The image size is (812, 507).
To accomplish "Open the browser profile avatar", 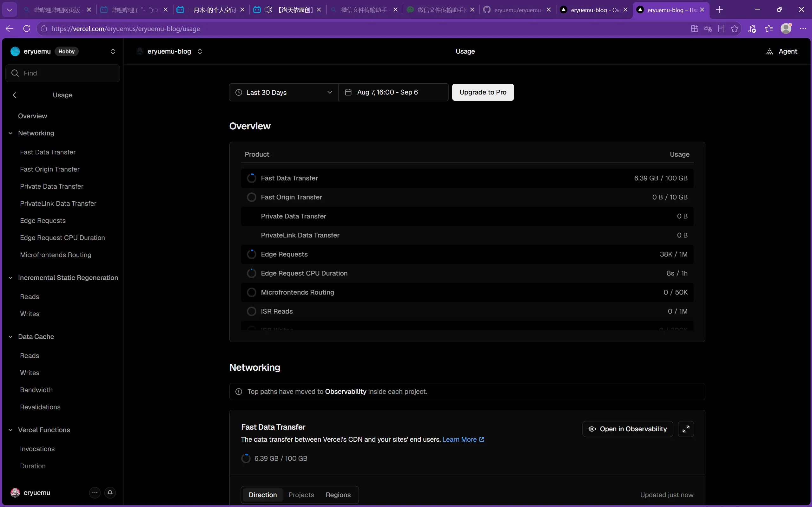I will pos(786,29).
